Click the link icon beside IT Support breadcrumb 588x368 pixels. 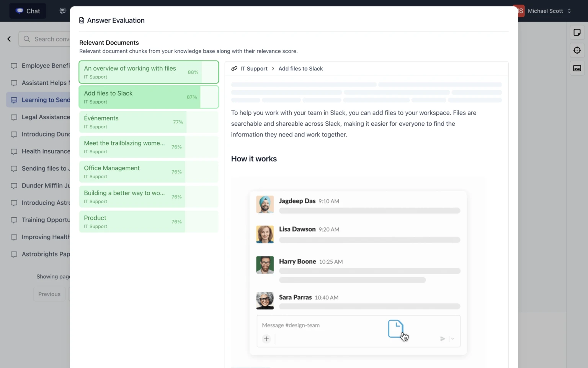coord(234,68)
